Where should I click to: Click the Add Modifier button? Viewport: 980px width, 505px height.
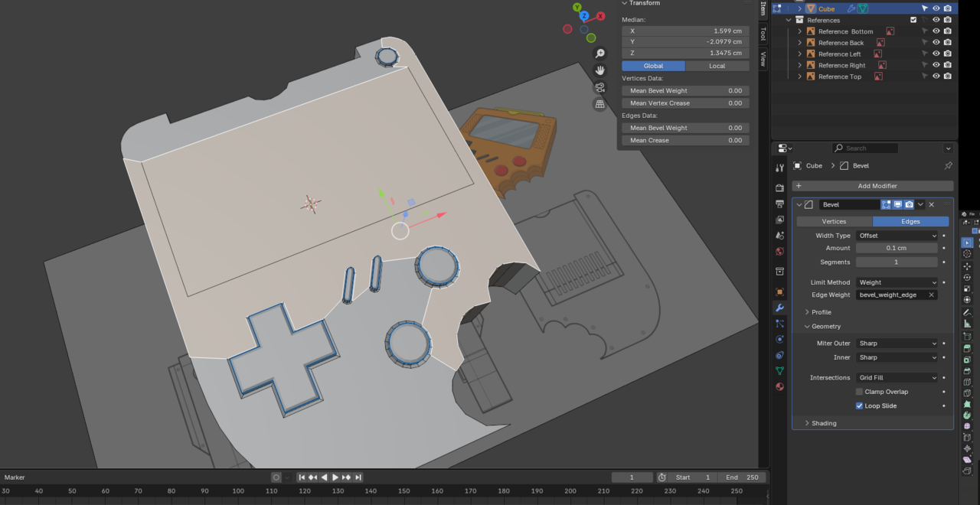(x=876, y=185)
